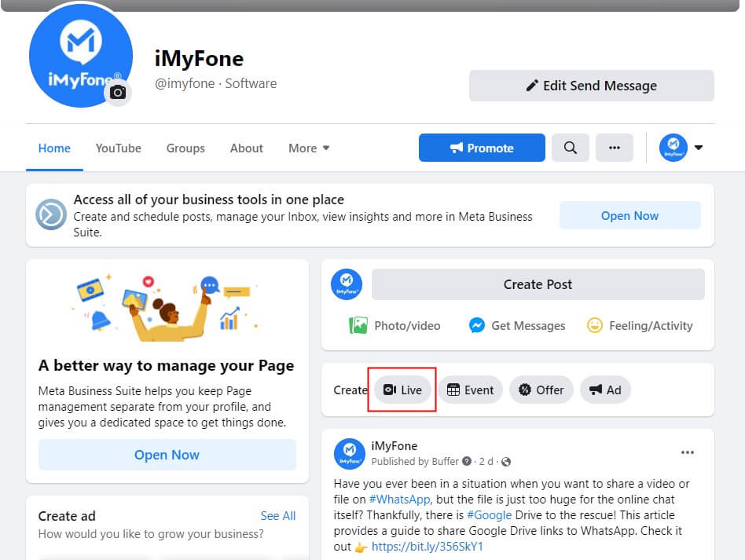
Task: Create an Offer with percent icon
Action: pos(541,390)
